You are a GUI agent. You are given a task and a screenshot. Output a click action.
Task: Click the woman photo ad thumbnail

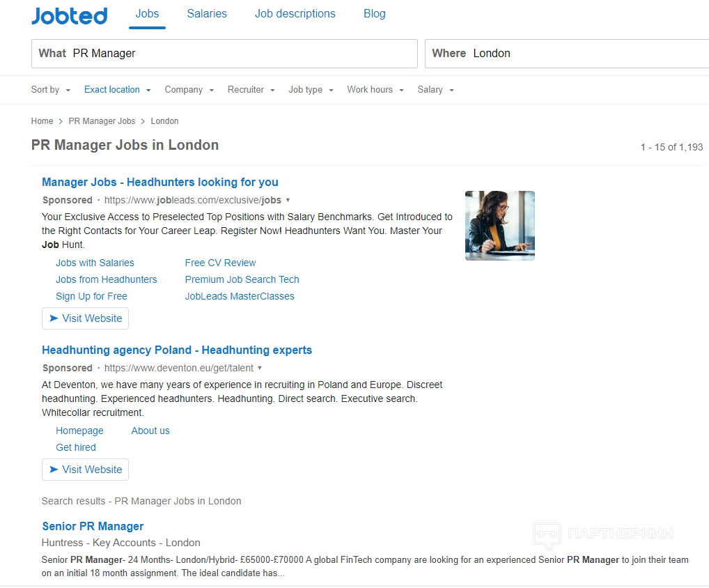(x=499, y=226)
